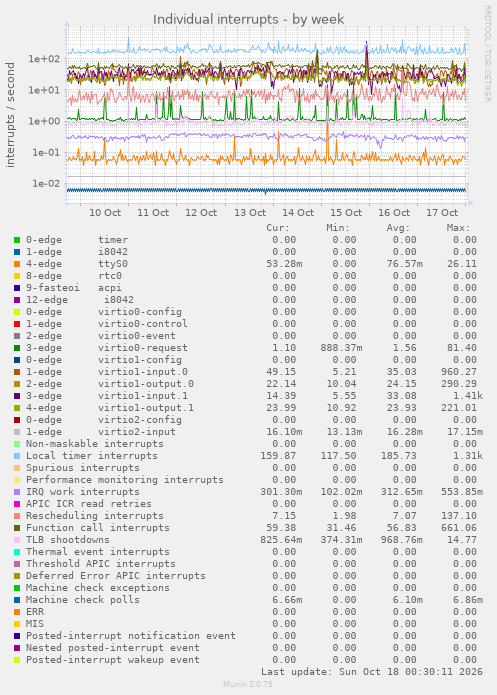The height and width of the screenshot is (695, 497).
Task: Click the 'rtc0' legend label
Action: point(110,276)
